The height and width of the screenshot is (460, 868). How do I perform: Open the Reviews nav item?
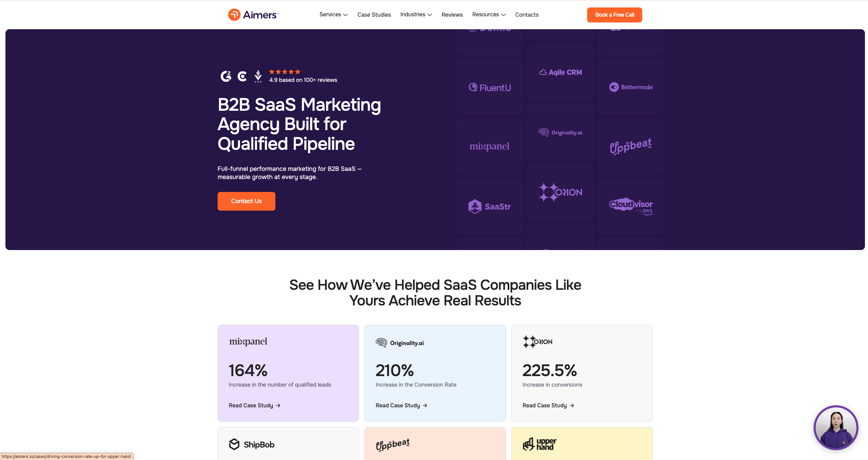tap(452, 15)
